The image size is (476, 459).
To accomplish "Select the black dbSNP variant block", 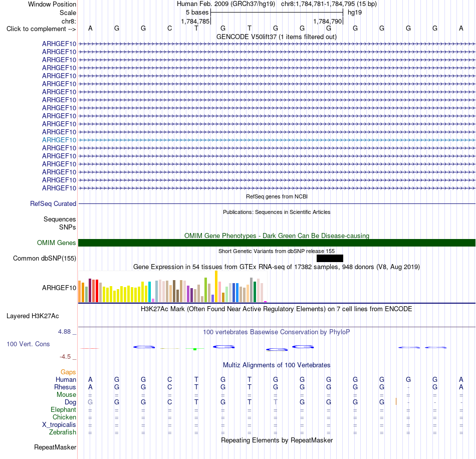I will click(330, 259).
